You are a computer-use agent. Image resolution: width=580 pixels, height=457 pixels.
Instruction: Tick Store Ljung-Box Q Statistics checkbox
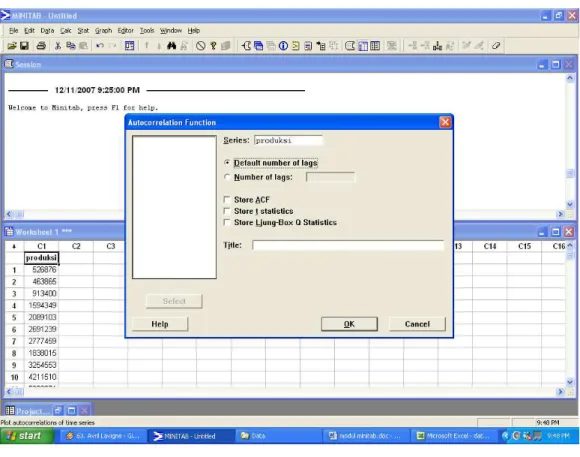[x=227, y=222]
